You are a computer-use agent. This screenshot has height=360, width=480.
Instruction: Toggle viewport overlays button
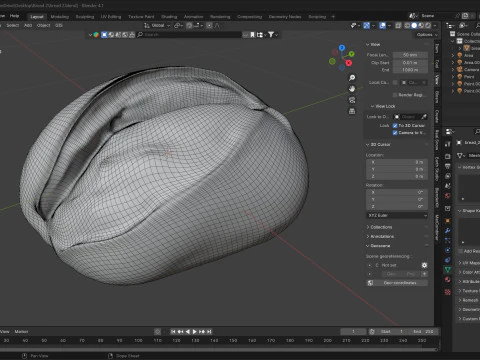382,25
